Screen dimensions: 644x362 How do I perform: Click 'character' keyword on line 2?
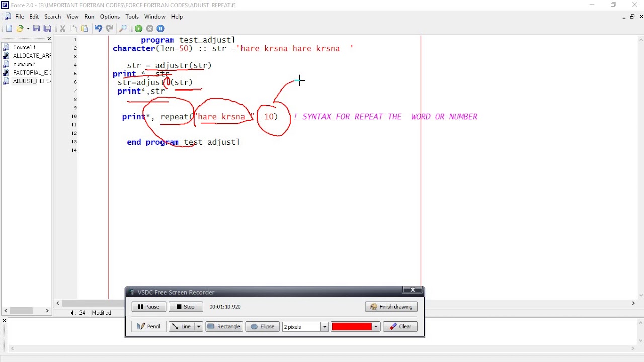pyautogui.click(x=134, y=49)
